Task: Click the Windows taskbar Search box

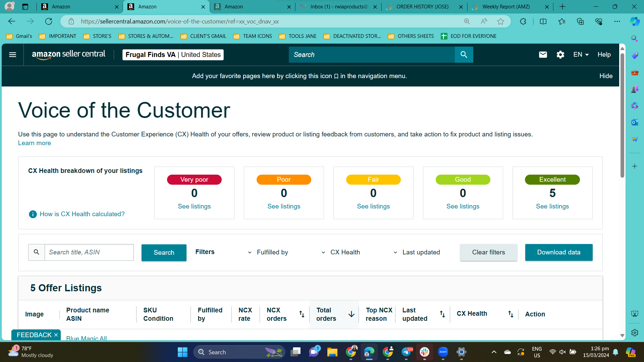Action: [239, 352]
